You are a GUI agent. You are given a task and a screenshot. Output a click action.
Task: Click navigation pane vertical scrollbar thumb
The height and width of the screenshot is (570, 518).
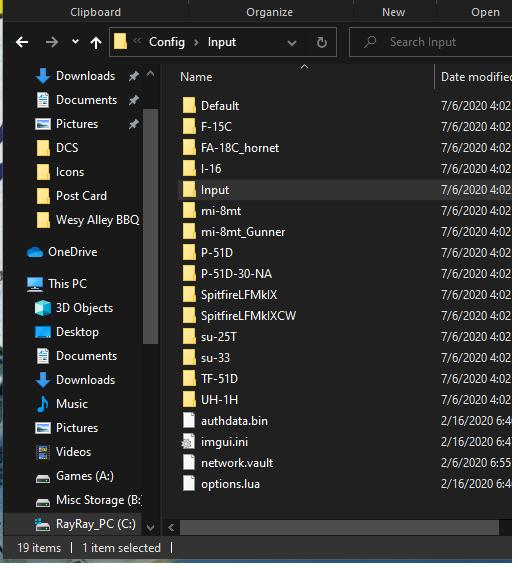[x=150, y=226]
